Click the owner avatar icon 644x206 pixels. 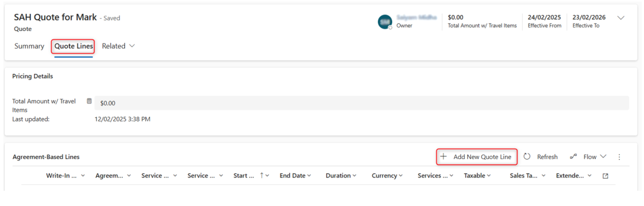385,22
